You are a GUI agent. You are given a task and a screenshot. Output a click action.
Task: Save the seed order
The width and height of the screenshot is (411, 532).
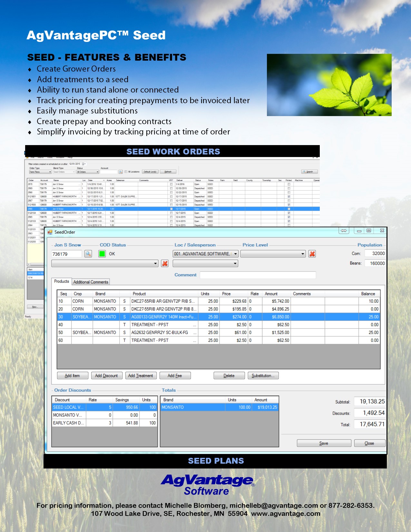(324, 443)
